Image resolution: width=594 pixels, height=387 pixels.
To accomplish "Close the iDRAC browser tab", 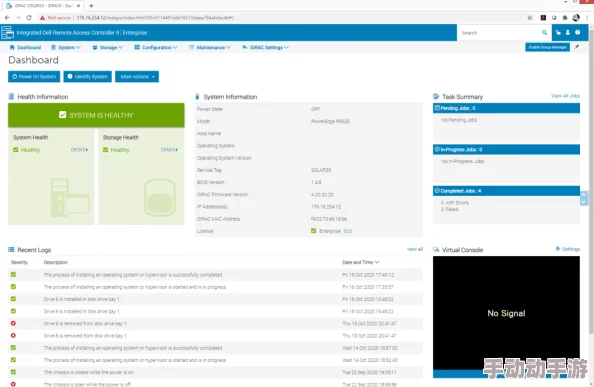I will (78, 6).
